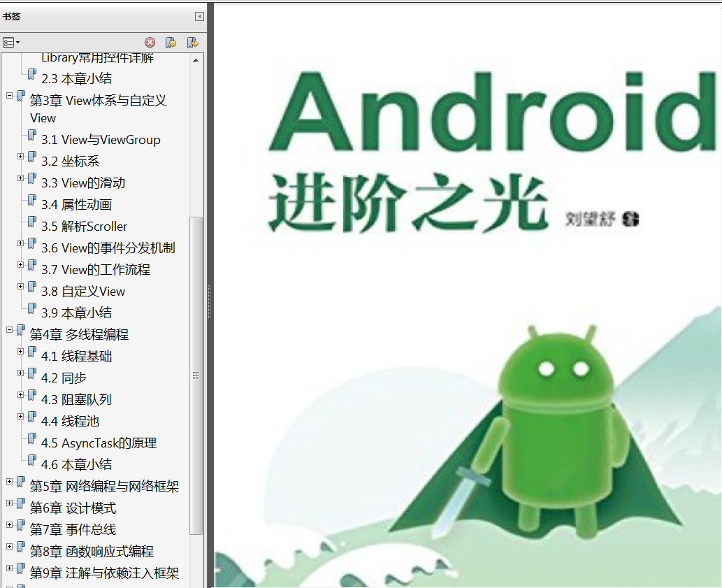Click bookmark icon beside 4.6 本章小结
Viewport: 722px width, 588px height.
pyautogui.click(x=31, y=461)
